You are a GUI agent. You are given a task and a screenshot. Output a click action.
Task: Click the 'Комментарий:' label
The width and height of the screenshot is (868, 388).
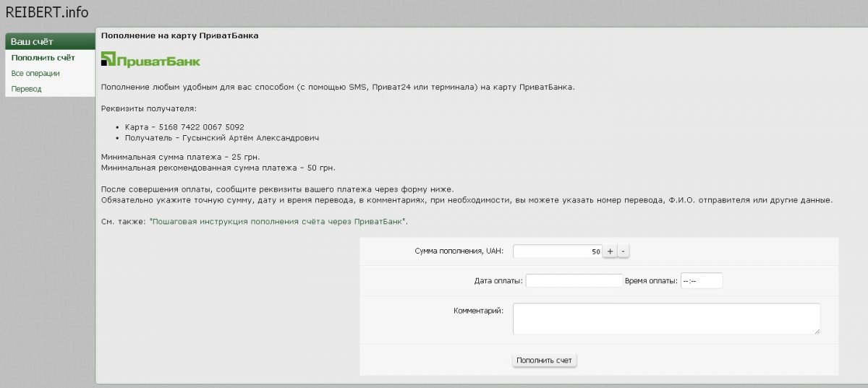(478, 311)
